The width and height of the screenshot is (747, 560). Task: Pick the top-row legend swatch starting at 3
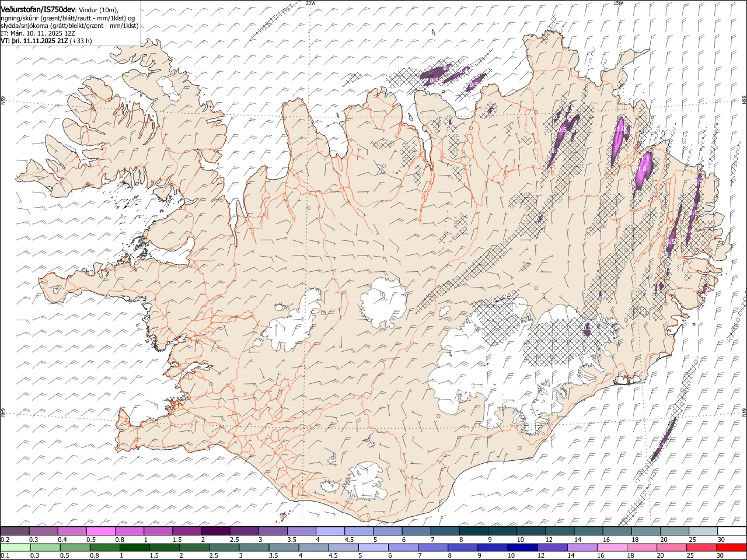pos(273,531)
